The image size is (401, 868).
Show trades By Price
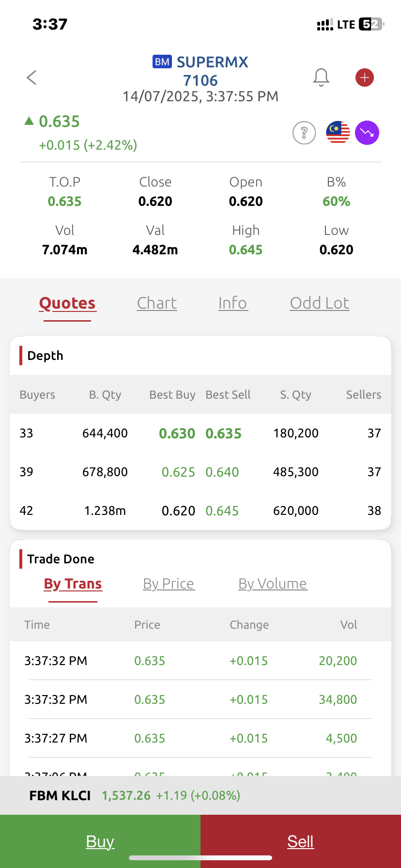169,584
